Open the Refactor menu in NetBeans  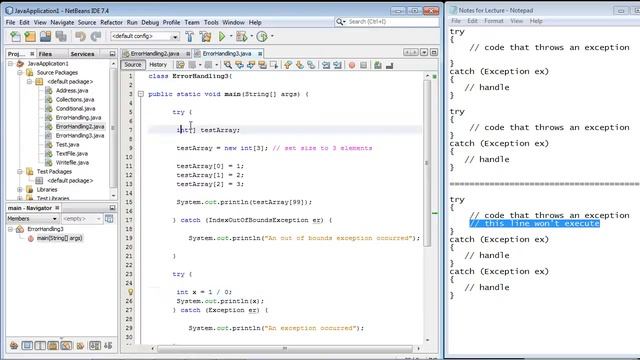(x=111, y=22)
